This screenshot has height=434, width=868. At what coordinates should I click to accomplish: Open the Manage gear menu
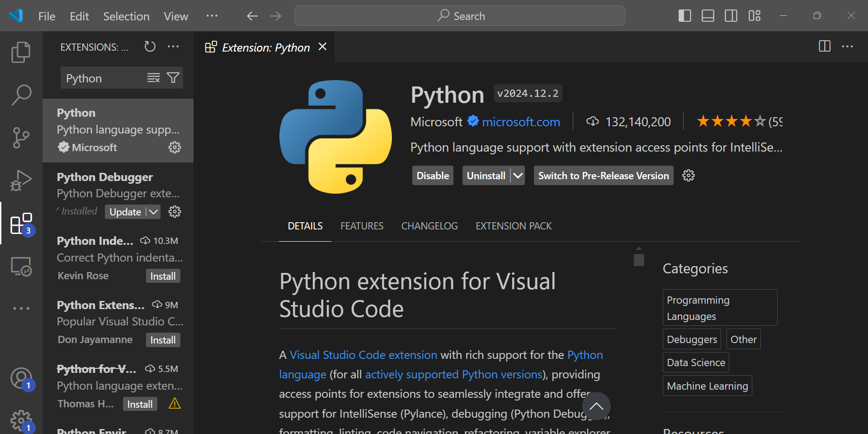tap(21, 420)
